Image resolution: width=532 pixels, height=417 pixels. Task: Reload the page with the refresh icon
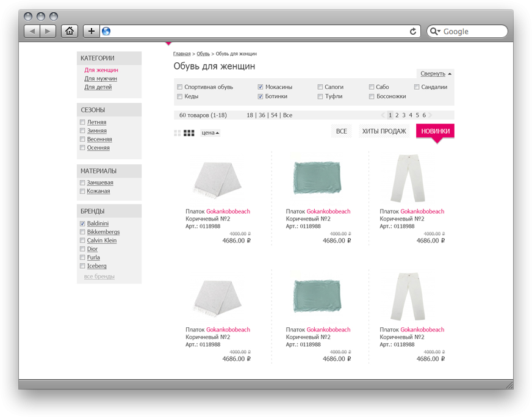click(413, 31)
